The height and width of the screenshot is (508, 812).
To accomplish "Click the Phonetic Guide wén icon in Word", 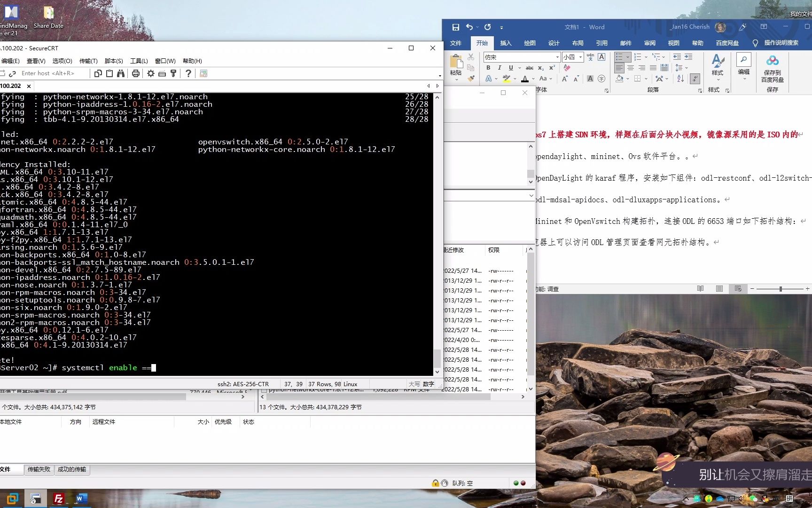I will pyautogui.click(x=591, y=56).
